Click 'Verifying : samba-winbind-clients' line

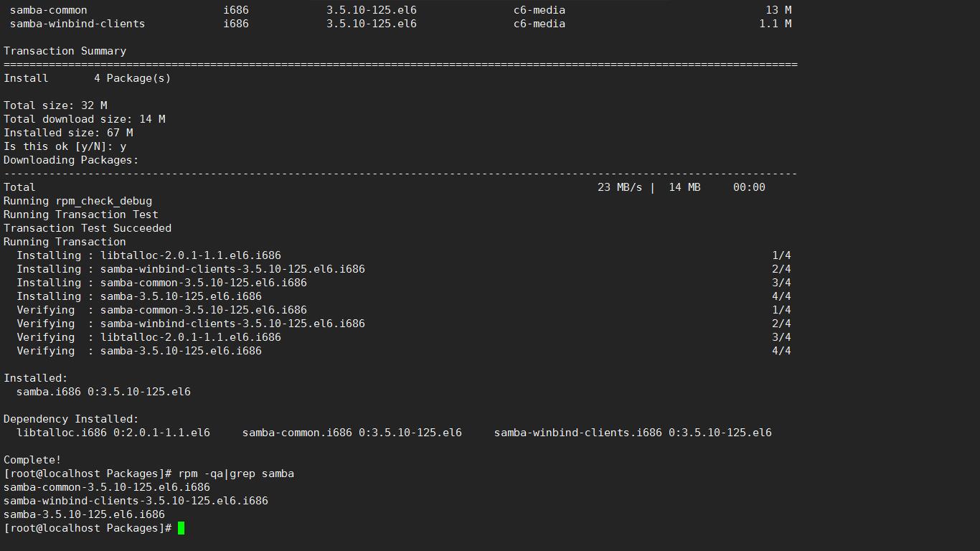(x=191, y=324)
